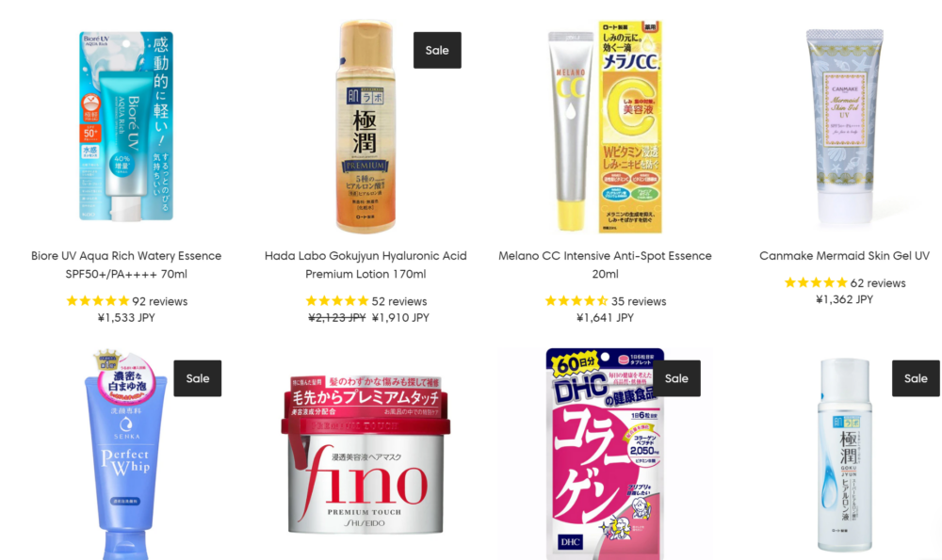
Task: Open Canmake Mermaid Skin Gel tube image
Action: coord(844,126)
